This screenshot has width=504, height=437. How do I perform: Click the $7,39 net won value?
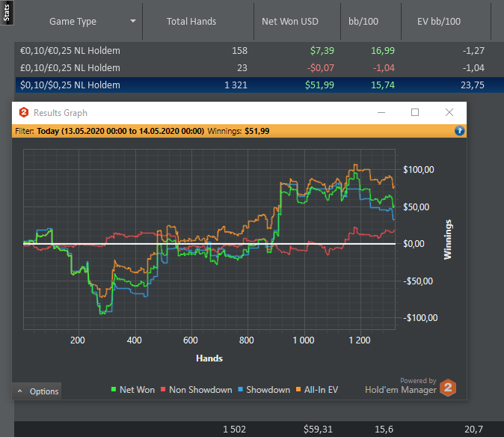322,51
